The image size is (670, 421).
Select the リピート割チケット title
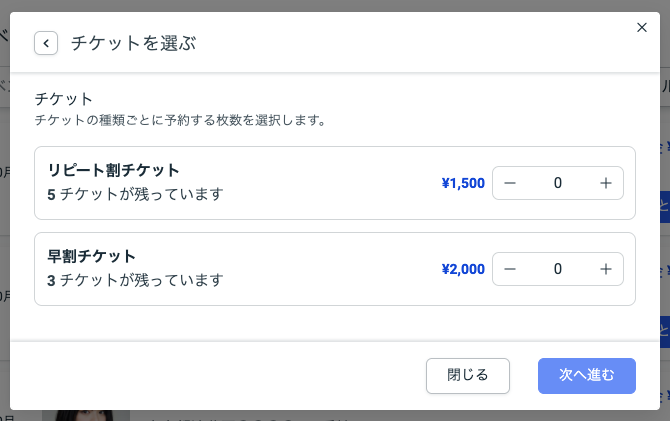tap(113, 170)
